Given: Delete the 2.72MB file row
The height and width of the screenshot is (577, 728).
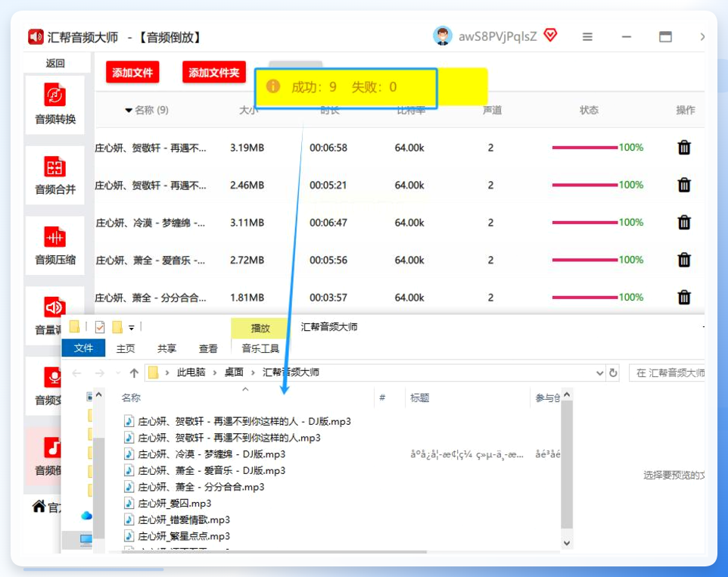Looking at the screenshot, I should click(684, 260).
